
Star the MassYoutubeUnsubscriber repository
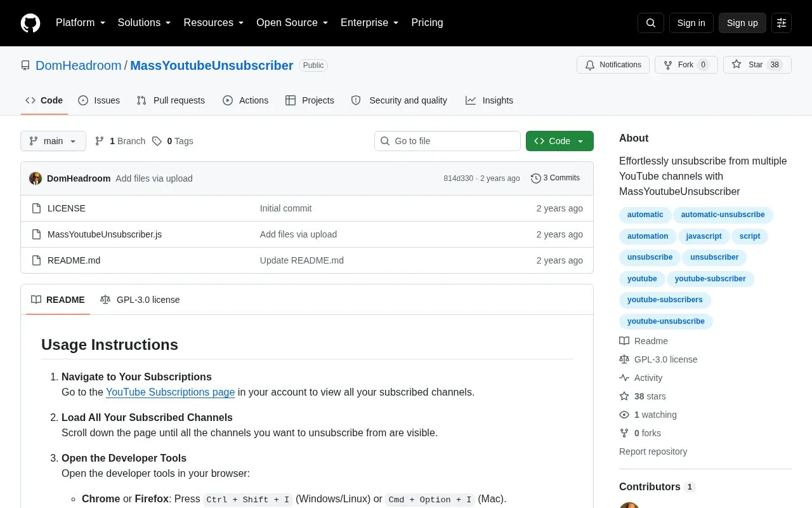tap(757, 65)
